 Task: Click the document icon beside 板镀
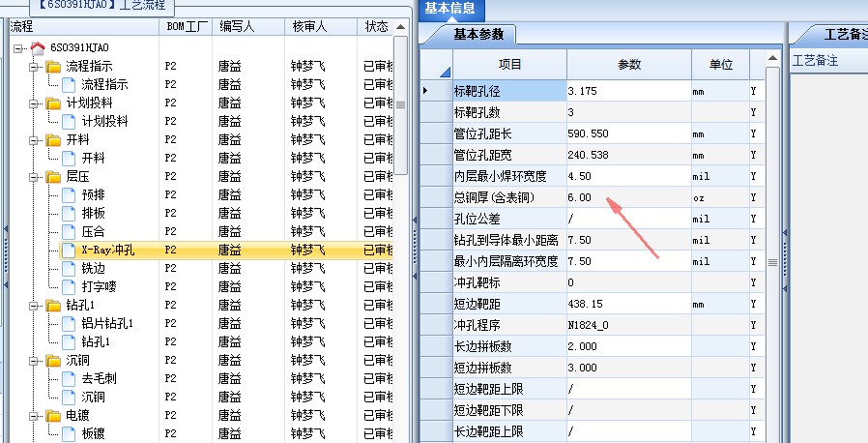(69, 433)
